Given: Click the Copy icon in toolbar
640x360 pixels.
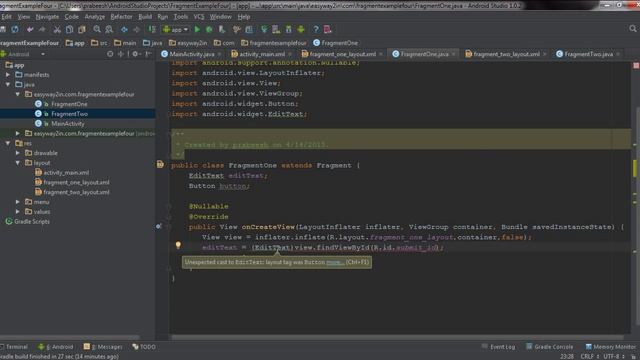Looking at the screenshot, I should (69, 29).
